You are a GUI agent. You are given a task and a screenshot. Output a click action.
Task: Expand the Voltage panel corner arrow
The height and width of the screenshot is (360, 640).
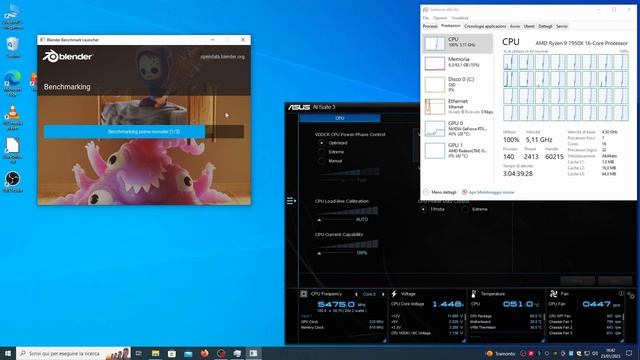coord(464,340)
